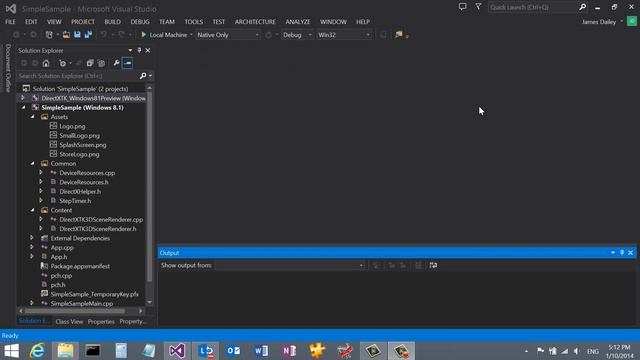Open Internet Explorer from the taskbar
The width and height of the screenshot is (640, 360).
[x=37, y=351]
